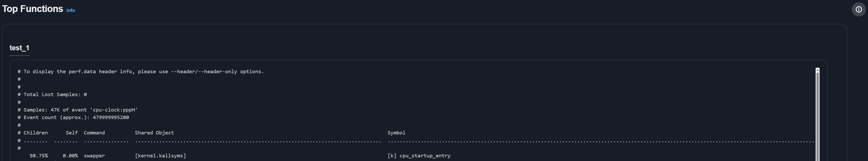Click the Shared Object column header

tap(154, 133)
